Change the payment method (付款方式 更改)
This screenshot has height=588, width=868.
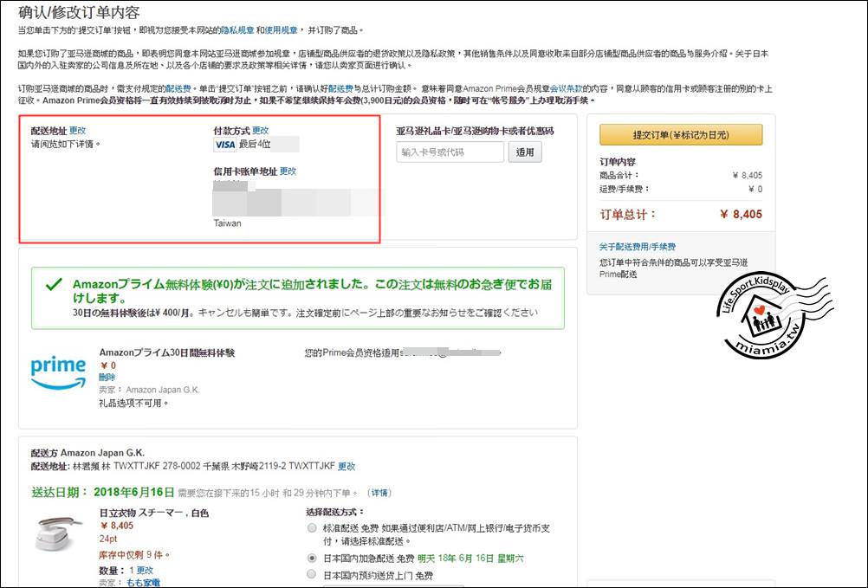click(260, 131)
